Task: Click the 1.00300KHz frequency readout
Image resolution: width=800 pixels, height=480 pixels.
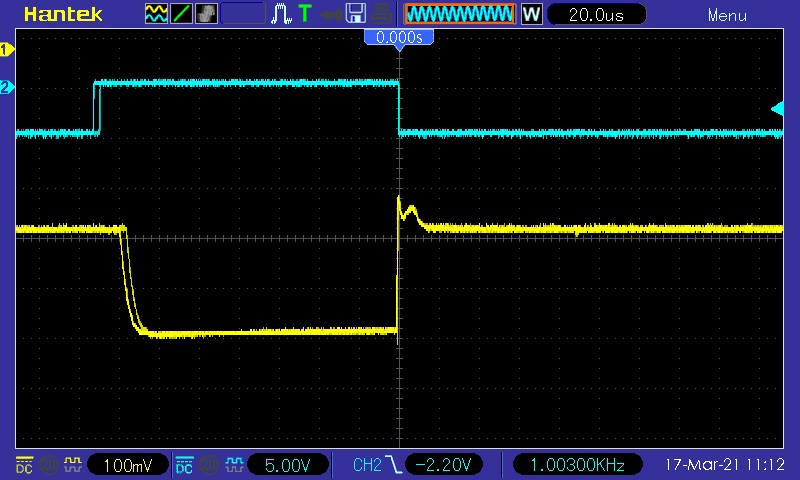Action: (577, 464)
